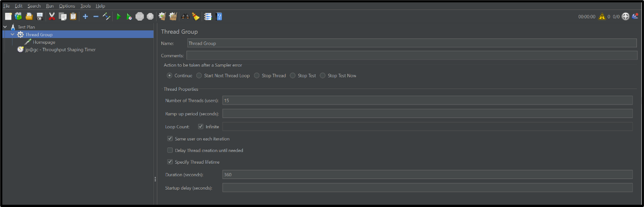Choose the Stop Test radio option
This screenshot has width=644, height=207.
(x=292, y=76)
